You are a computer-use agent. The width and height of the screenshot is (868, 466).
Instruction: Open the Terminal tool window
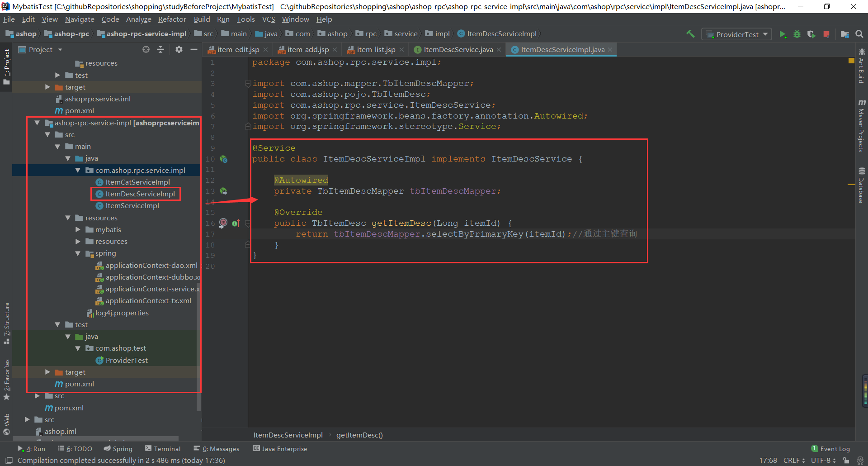click(x=163, y=449)
